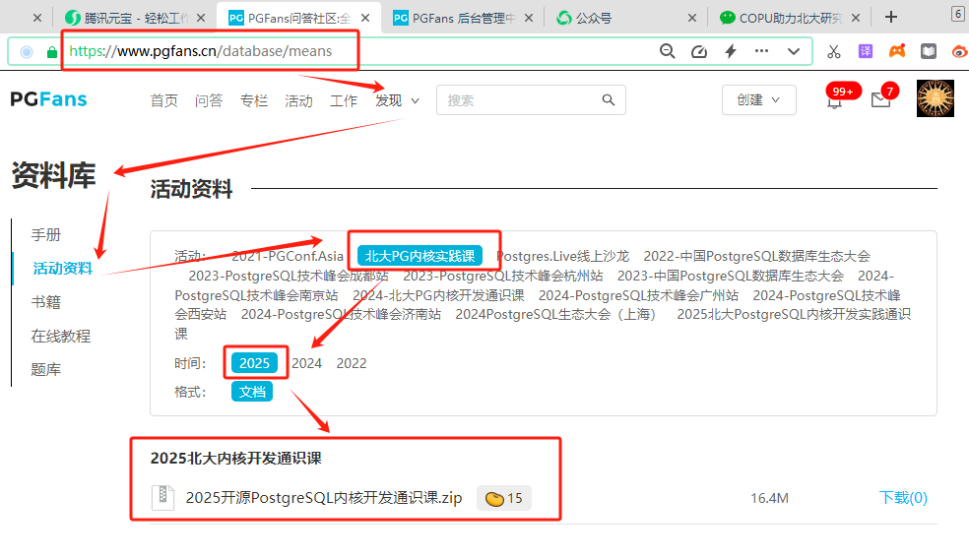Open the 创建 dropdown button
Screen dimensions: 969x560
pos(759,100)
